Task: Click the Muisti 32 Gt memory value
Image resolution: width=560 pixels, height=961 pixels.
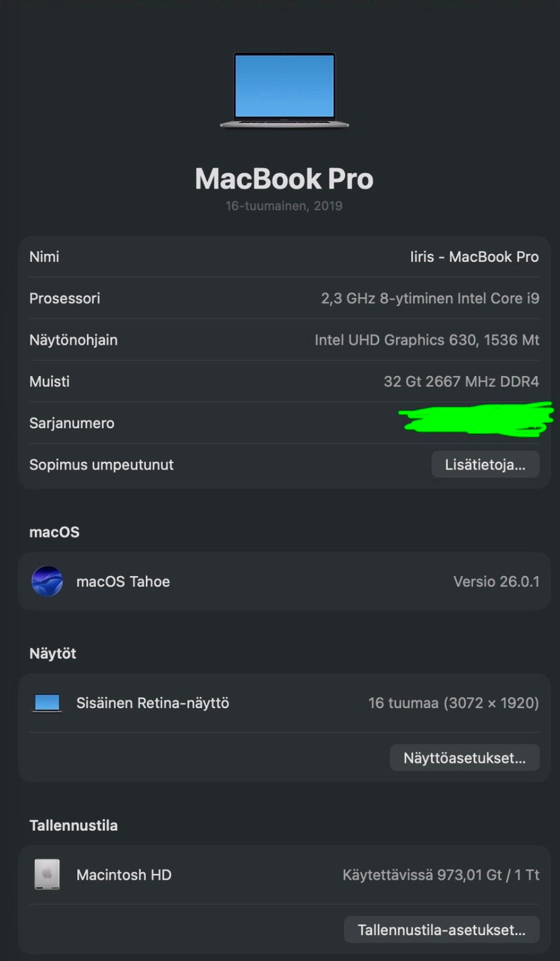Action: click(x=461, y=381)
